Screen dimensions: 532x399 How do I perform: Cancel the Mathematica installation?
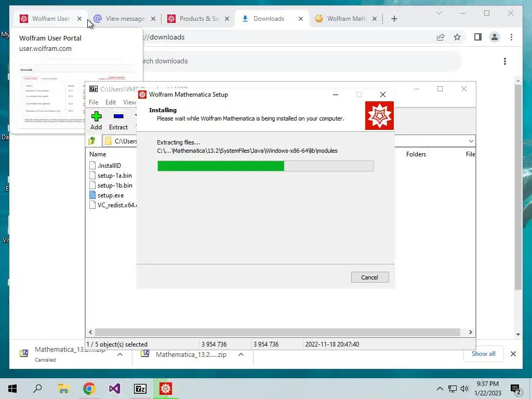(370, 277)
